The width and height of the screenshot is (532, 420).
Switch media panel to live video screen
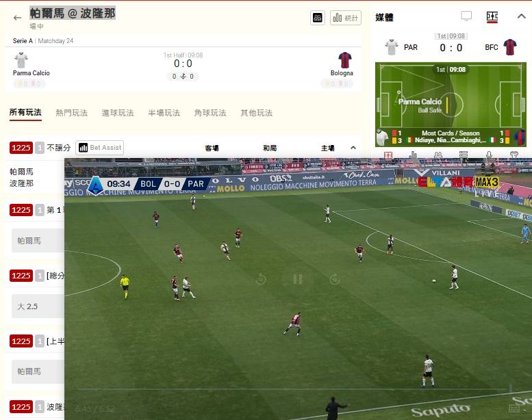[466, 16]
